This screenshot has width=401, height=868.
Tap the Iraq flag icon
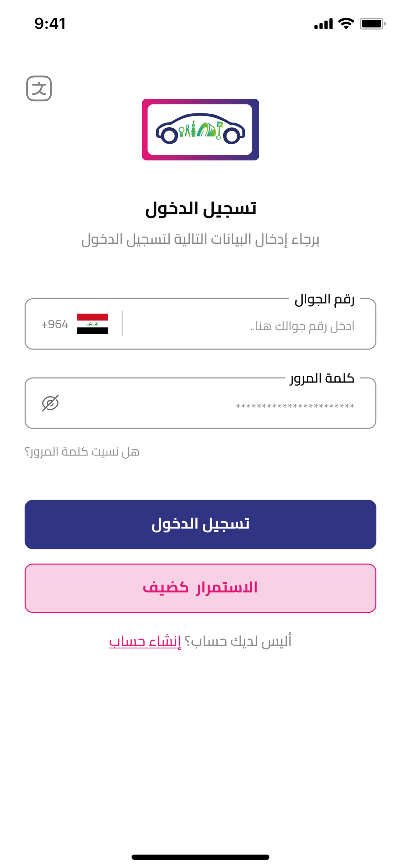point(92,324)
